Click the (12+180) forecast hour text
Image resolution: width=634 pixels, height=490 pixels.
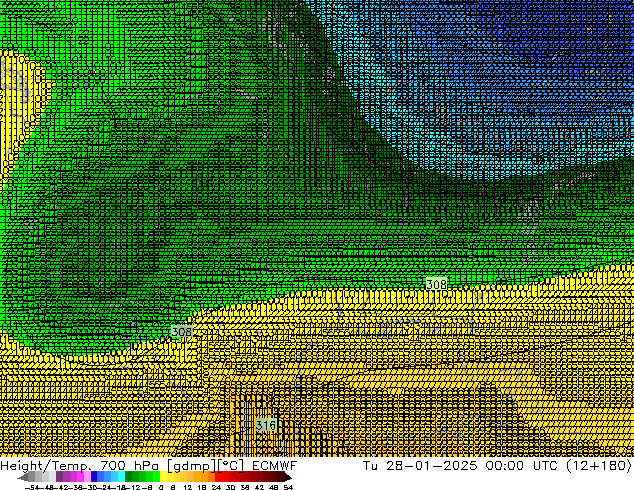(598, 465)
